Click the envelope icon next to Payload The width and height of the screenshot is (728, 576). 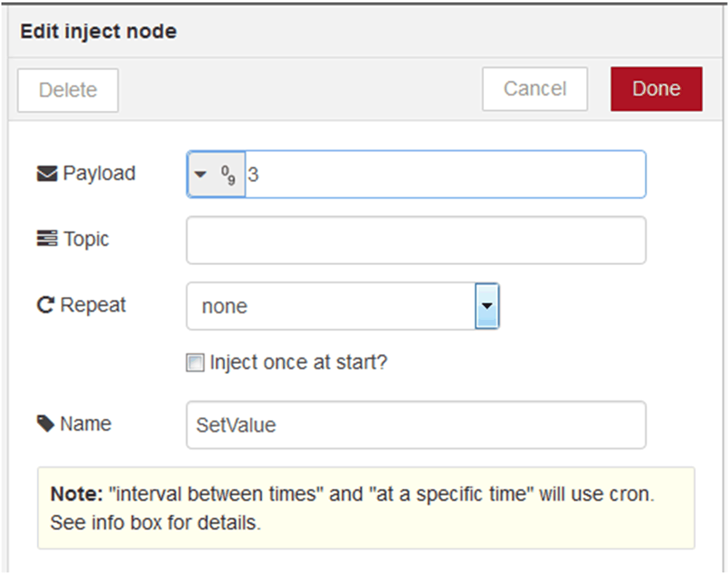coord(47,173)
